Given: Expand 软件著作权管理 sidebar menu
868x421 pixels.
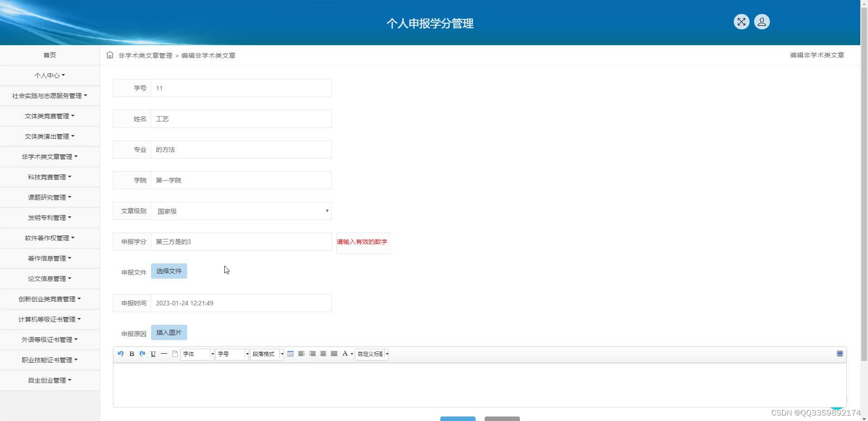Looking at the screenshot, I should coord(50,238).
